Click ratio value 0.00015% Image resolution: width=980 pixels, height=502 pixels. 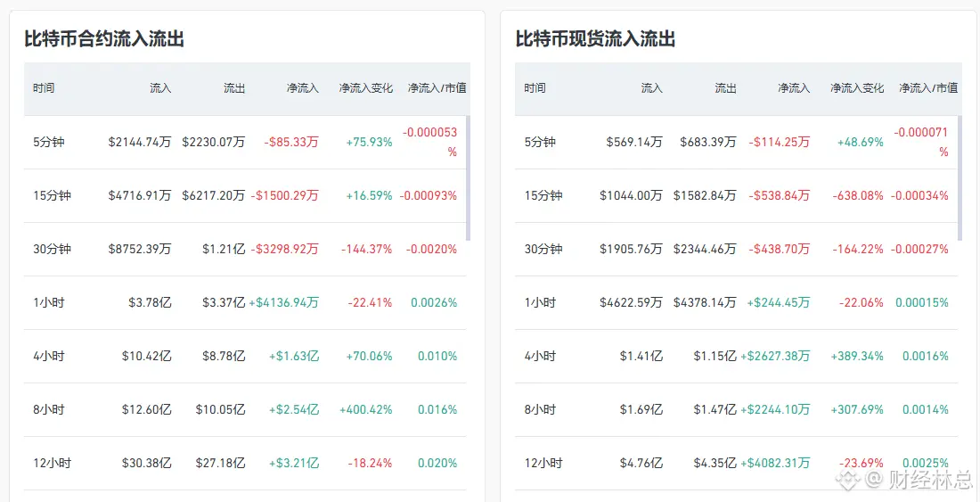point(922,303)
